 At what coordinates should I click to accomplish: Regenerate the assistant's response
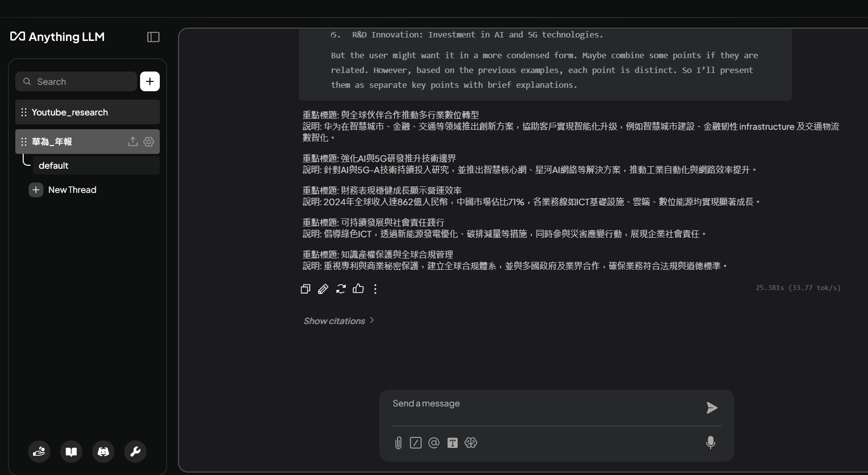[x=341, y=289]
